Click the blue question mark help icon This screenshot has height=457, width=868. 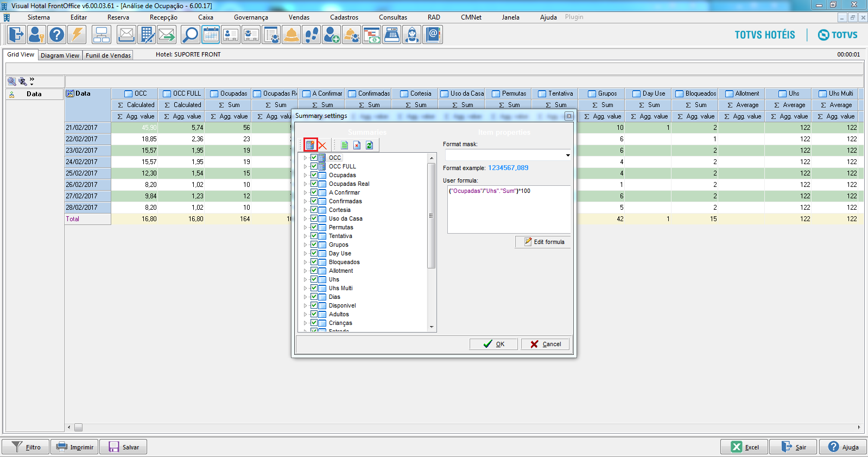[56, 35]
